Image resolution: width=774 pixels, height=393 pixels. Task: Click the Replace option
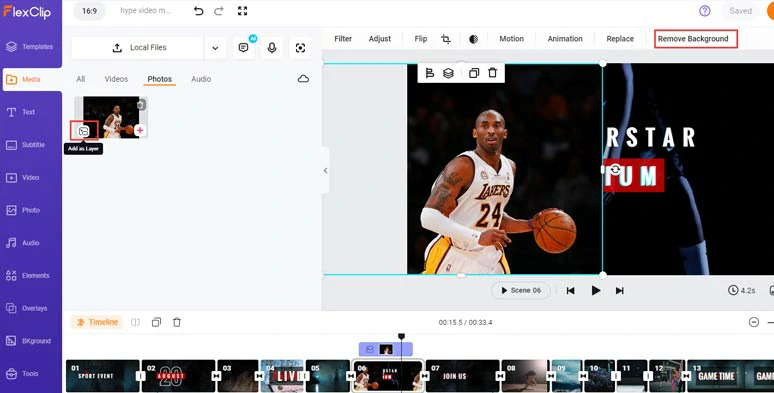pos(620,39)
